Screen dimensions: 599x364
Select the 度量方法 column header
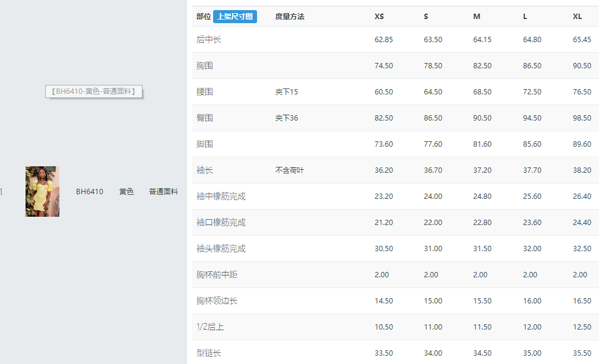(290, 17)
